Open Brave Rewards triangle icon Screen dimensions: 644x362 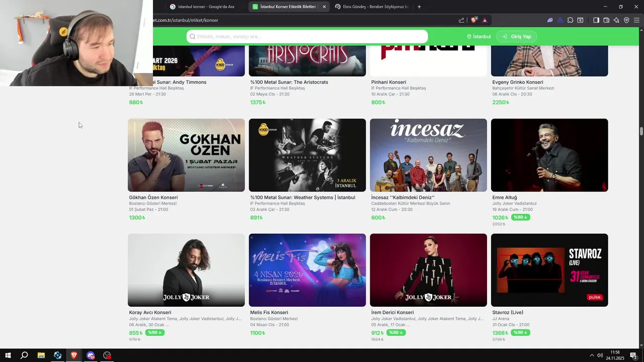click(x=485, y=20)
